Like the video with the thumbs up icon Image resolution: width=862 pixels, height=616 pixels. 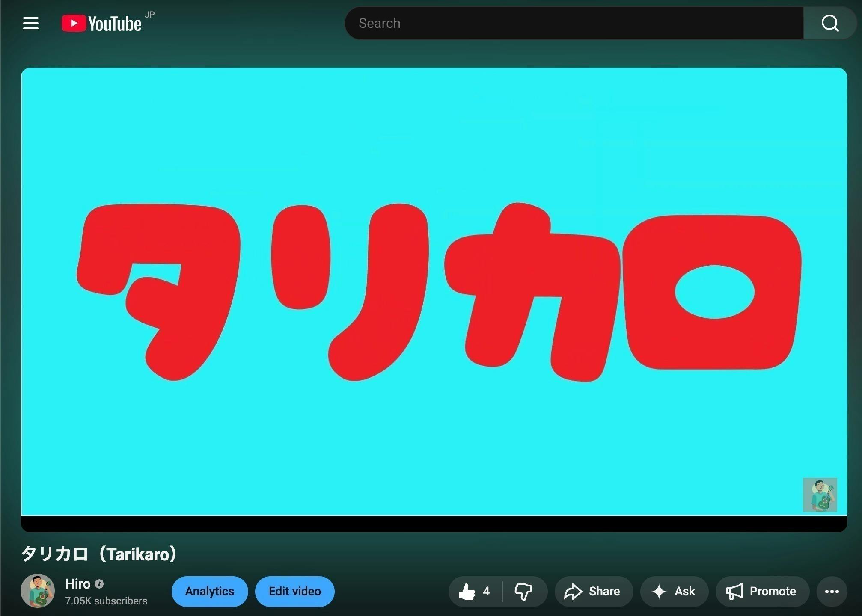click(467, 591)
